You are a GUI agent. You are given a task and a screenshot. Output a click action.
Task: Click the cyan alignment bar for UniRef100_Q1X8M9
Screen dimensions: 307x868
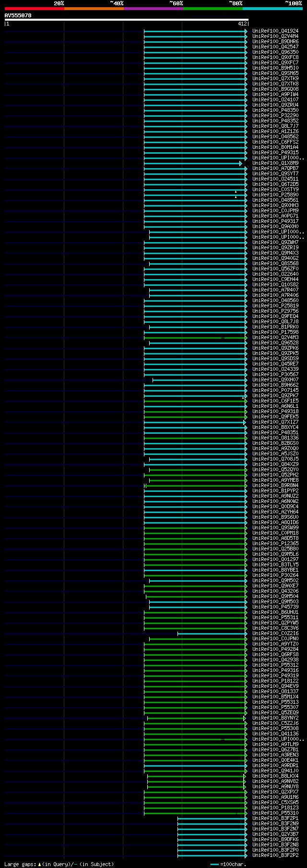[192, 163]
